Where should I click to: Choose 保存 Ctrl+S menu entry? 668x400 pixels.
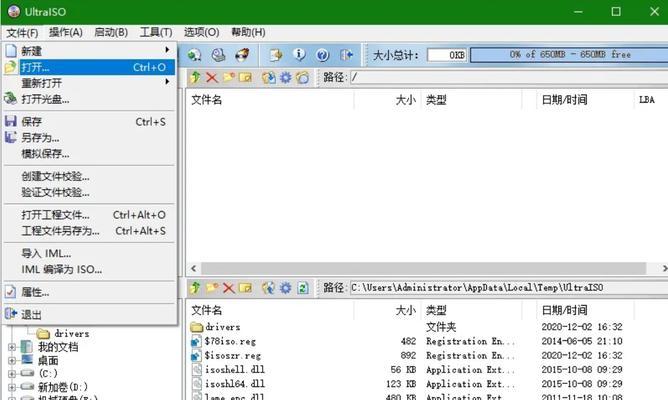89,121
